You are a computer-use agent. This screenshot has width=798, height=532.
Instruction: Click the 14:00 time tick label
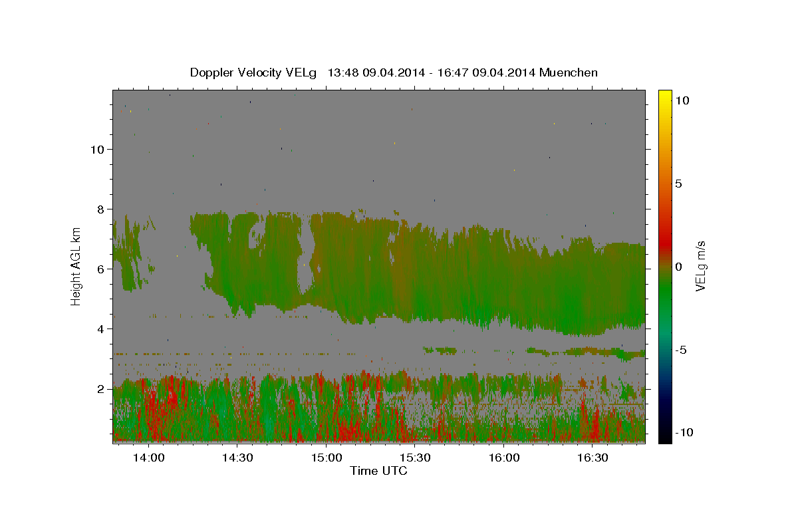tap(148, 458)
